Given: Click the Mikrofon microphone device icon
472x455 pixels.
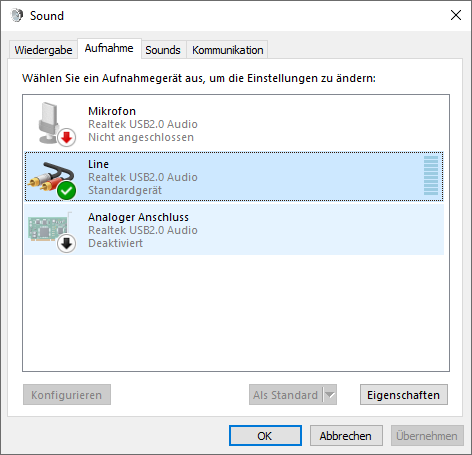Looking at the screenshot, I should [x=50, y=123].
